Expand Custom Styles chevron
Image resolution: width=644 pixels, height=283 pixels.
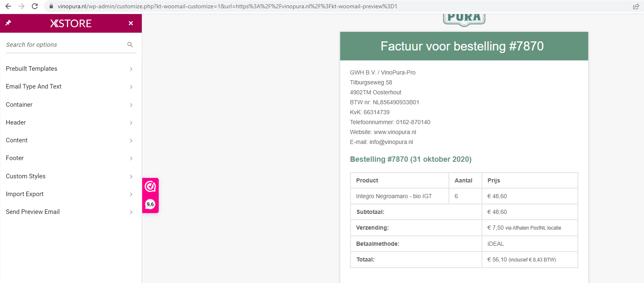[131, 177]
